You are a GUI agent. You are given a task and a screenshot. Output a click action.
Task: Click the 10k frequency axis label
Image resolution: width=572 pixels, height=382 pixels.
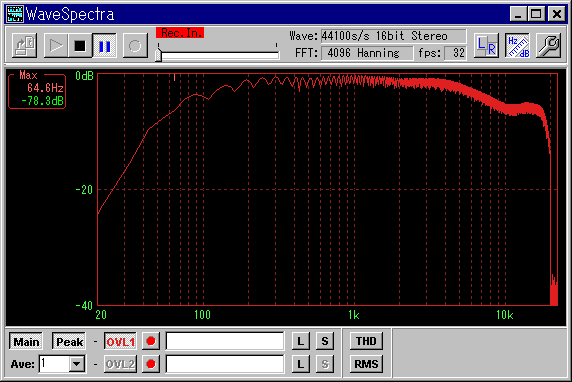pyautogui.click(x=505, y=315)
